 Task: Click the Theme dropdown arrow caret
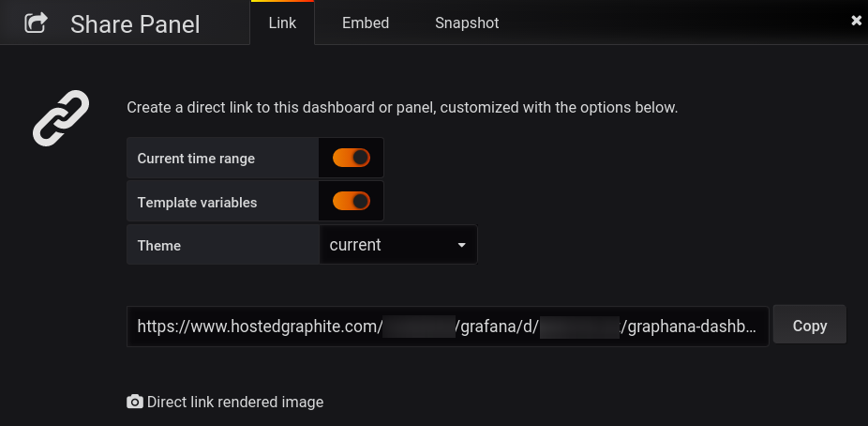pos(461,245)
